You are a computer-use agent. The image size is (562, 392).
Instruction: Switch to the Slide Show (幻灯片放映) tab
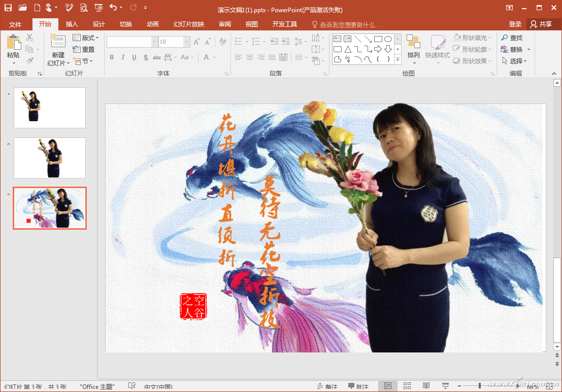[189, 24]
